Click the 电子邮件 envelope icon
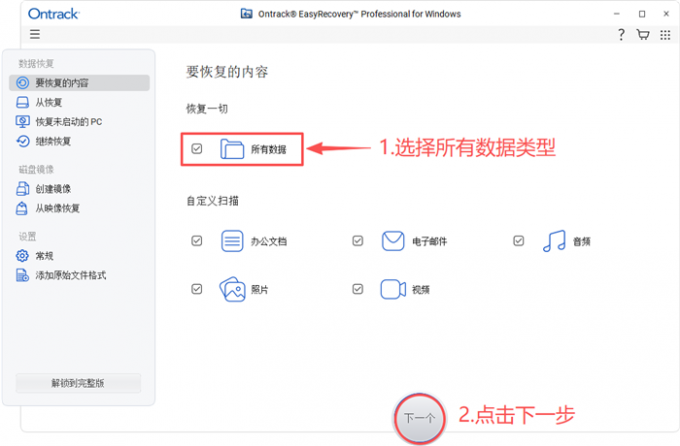The width and height of the screenshot is (680, 446). [393, 241]
